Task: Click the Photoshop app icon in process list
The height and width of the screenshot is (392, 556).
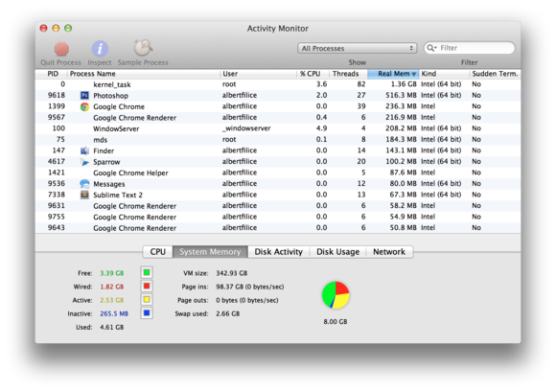Action: pyautogui.click(x=84, y=95)
